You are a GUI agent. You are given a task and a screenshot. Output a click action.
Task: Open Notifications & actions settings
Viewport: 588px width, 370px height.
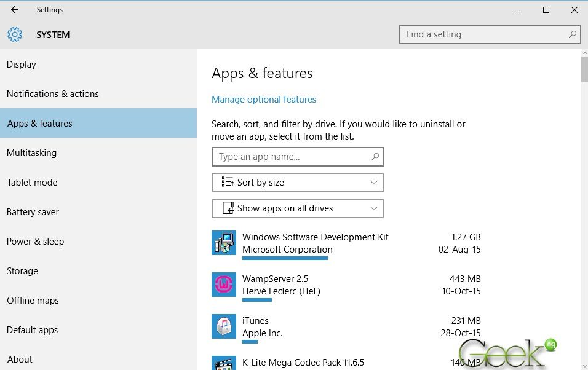pyautogui.click(x=98, y=93)
